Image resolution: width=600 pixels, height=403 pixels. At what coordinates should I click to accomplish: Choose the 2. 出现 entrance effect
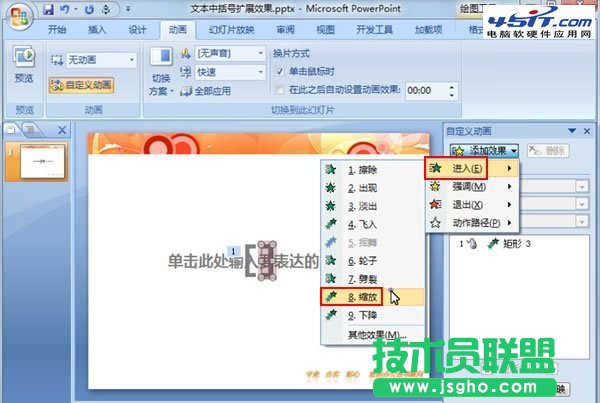point(373,188)
